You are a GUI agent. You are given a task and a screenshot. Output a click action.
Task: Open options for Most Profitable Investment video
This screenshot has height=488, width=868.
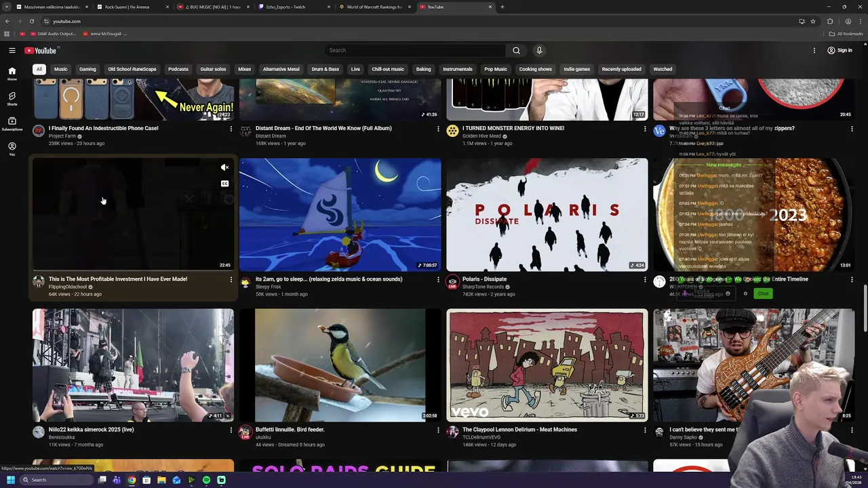click(231, 279)
